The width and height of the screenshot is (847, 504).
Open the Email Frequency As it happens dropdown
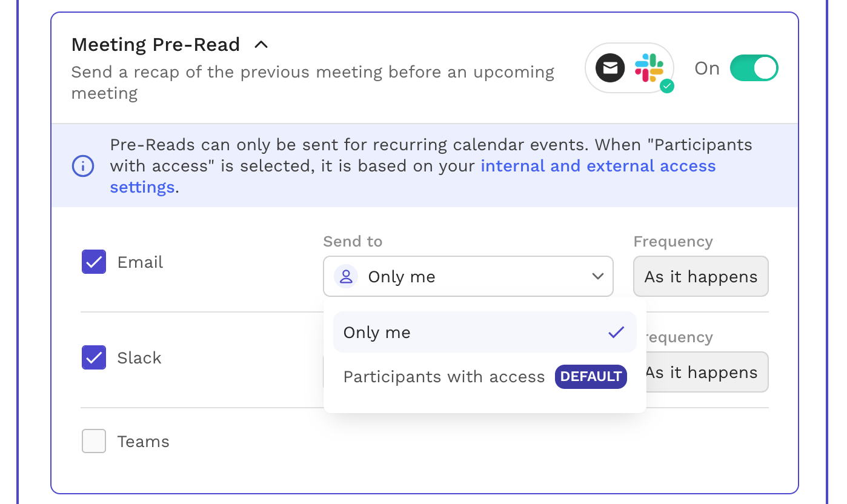(701, 276)
